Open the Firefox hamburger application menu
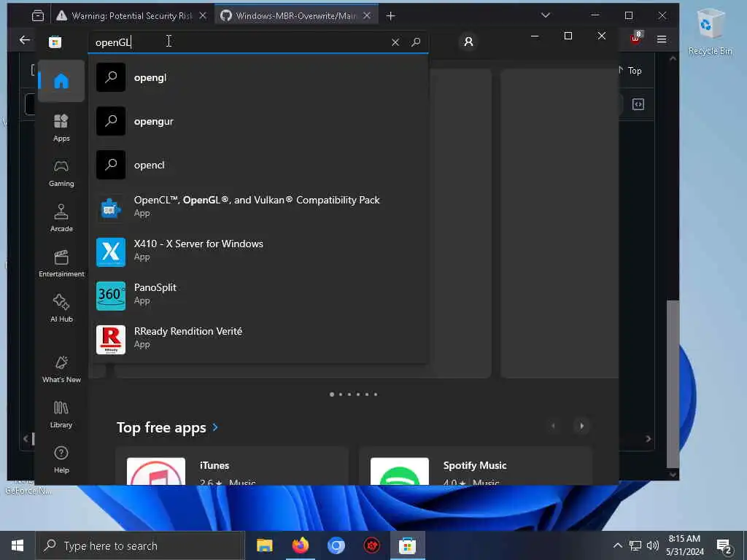Screen dimensions: 747x560 pos(661,39)
